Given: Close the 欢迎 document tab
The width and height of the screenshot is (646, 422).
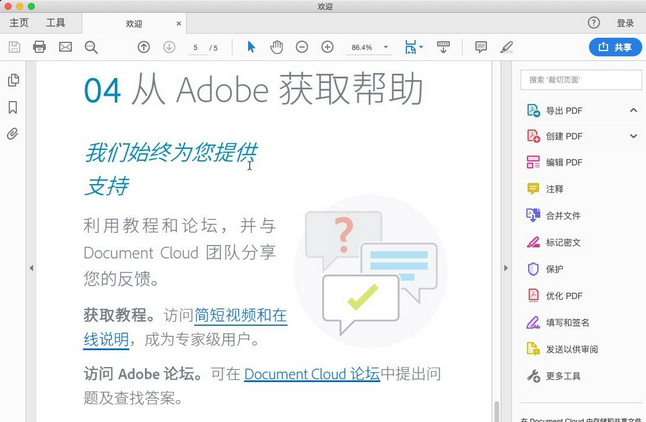Looking at the screenshot, I should [178, 23].
